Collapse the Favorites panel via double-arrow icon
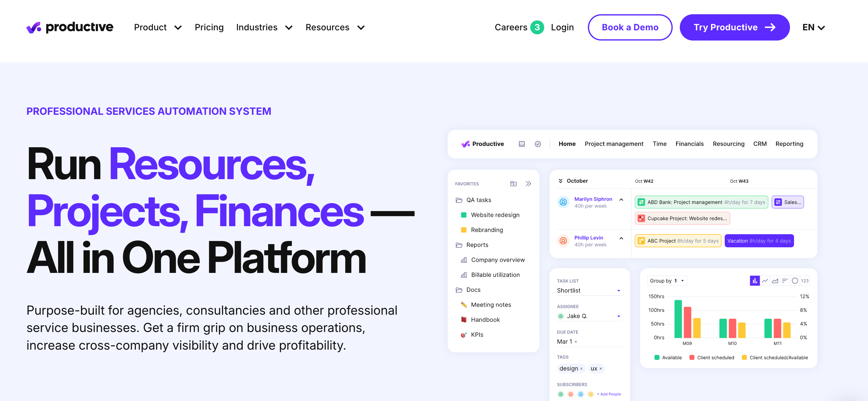Image resolution: width=868 pixels, height=401 pixels. point(528,183)
